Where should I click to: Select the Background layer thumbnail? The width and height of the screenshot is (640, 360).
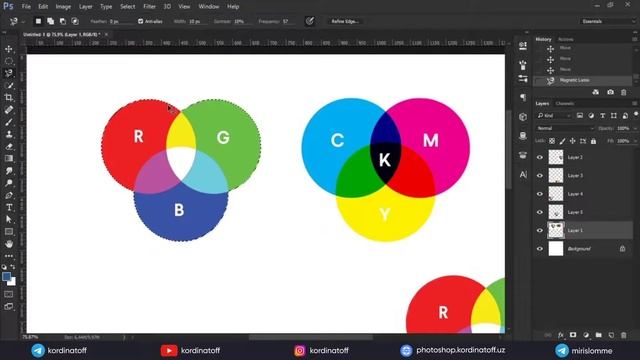click(556, 249)
